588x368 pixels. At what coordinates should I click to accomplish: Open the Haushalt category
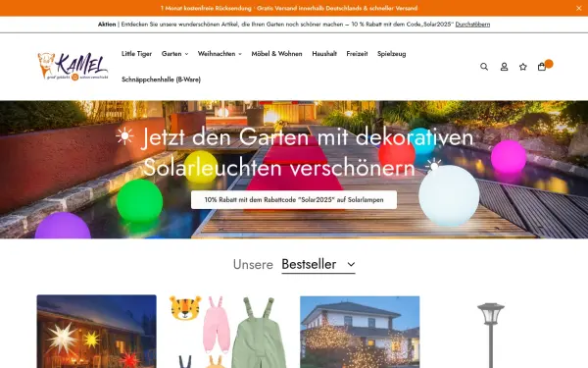(x=324, y=54)
